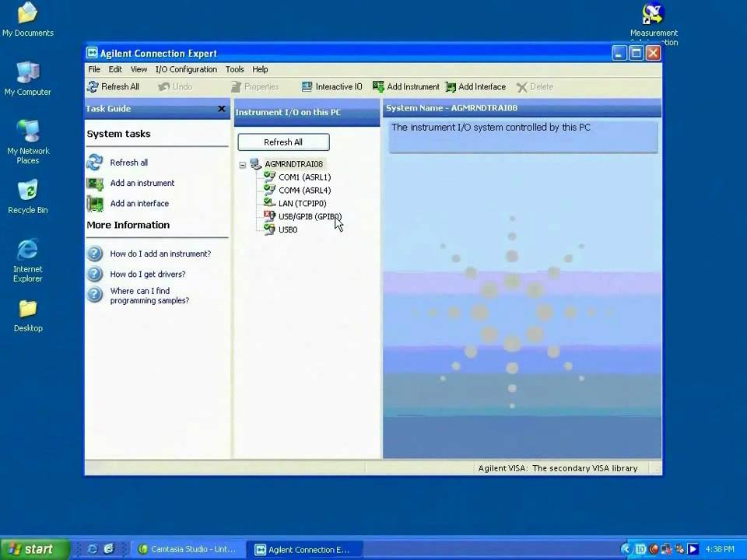Click the Refresh All button in instrument panel

(283, 142)
